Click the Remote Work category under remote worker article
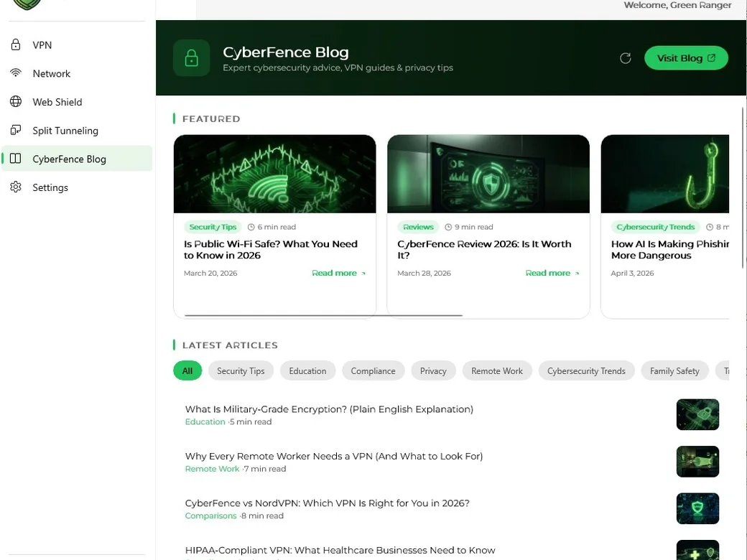This screenshot has height=560, width=747. point(213,469)
